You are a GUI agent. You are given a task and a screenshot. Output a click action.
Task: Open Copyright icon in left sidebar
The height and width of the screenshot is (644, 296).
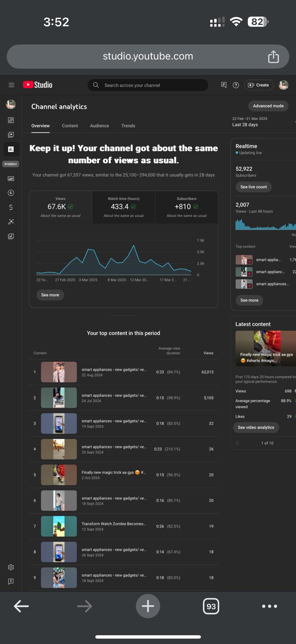(x=11, y=193)
